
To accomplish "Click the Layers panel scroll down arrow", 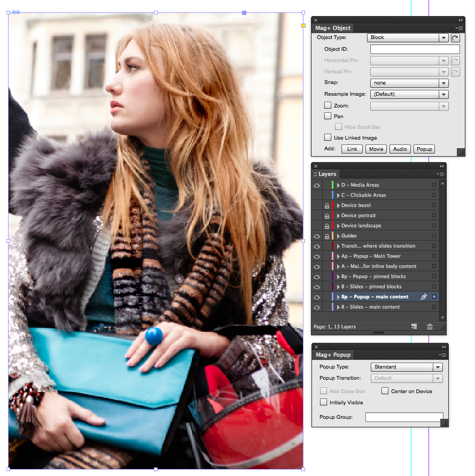I will [x=442, y=317].
